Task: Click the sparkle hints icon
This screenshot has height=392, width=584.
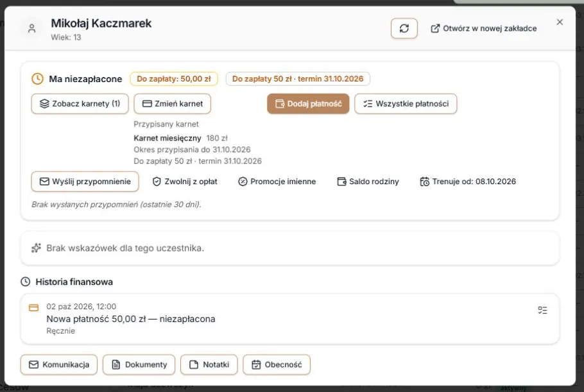Action: (36, 248)
